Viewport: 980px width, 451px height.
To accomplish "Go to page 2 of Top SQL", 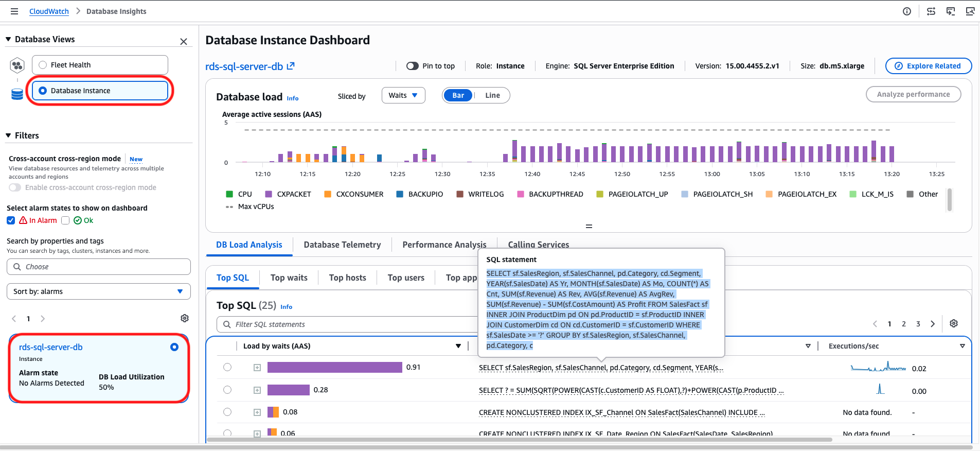I will pos(904,324).
